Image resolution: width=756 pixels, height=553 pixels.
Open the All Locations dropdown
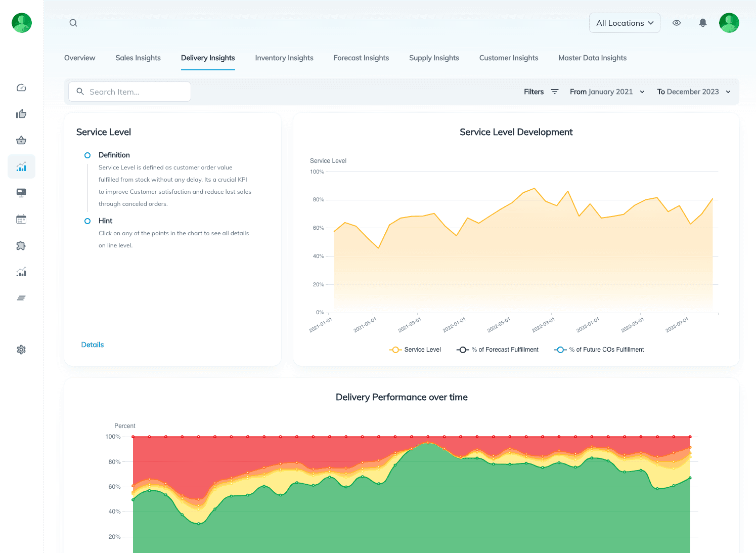click(625, 23)
